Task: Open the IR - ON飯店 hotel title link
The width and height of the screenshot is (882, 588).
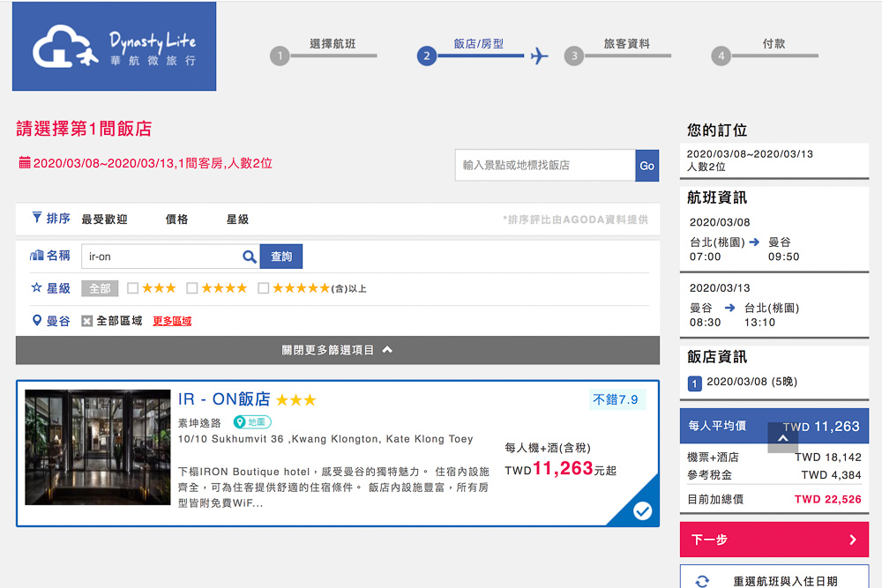Action: click(224, 399)
